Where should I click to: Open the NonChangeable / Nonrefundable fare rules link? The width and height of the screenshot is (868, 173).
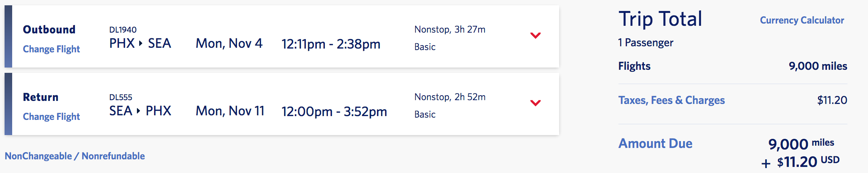tap(75, 156)
